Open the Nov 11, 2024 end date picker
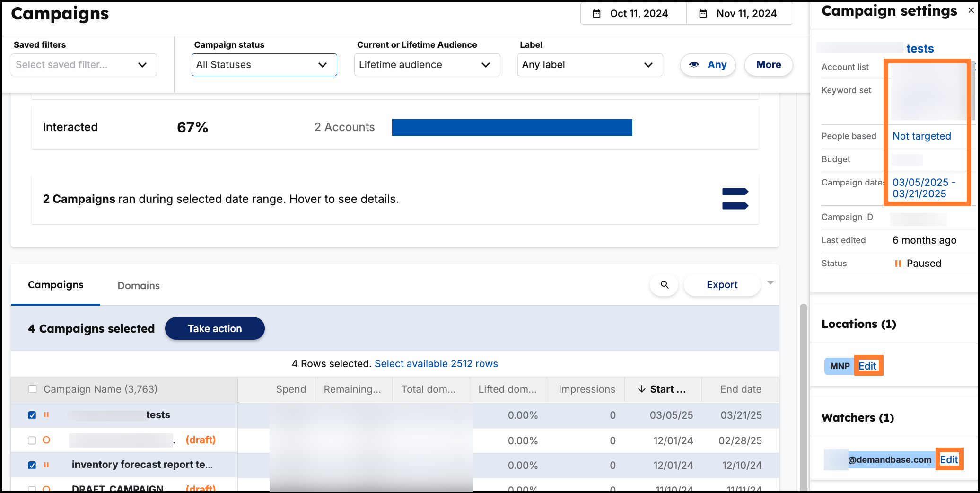 [x=740, y=13]
